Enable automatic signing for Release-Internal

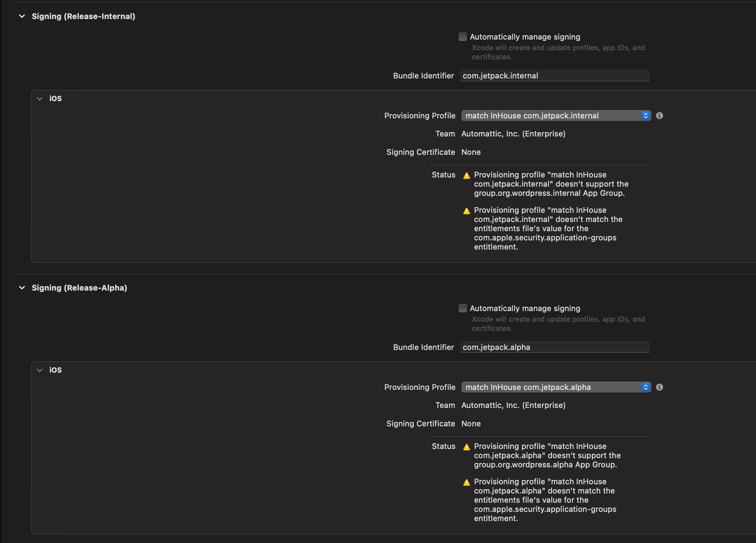pyautogui.click(x=462, y=37)
